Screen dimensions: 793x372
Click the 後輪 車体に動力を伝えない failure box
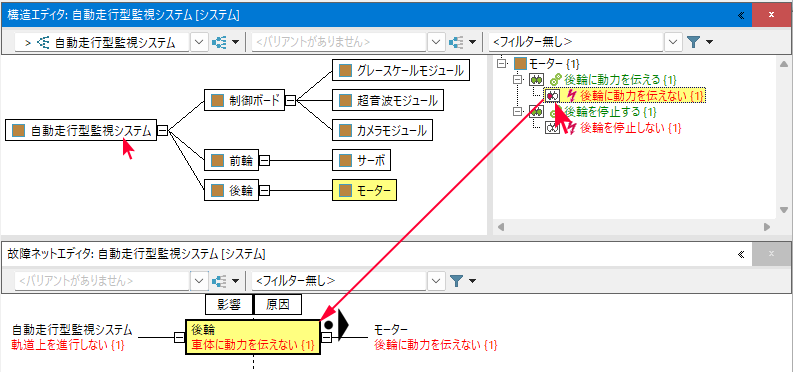pos(253,338)
